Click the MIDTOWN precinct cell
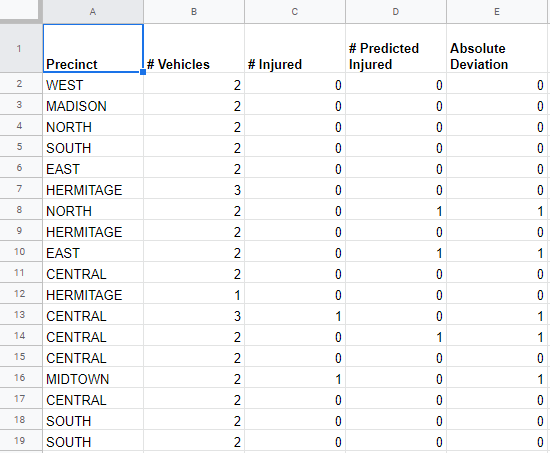This screenshot has width=550, height=453. (x=93, y=378)
